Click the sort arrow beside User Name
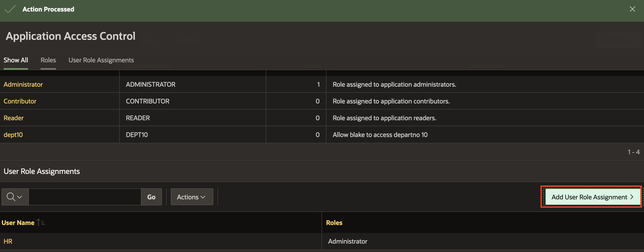This screenshot has height=252, width=644. click(41, 222)
